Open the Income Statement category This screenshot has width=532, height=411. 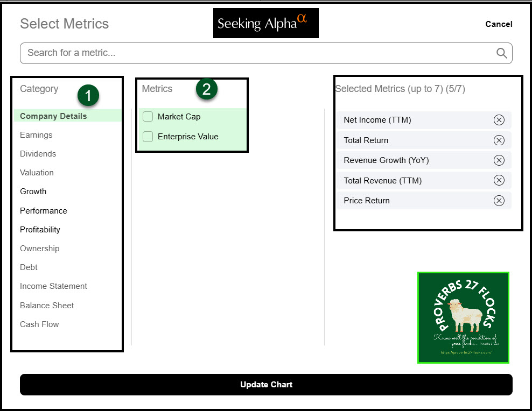click(x=53, y=286)
